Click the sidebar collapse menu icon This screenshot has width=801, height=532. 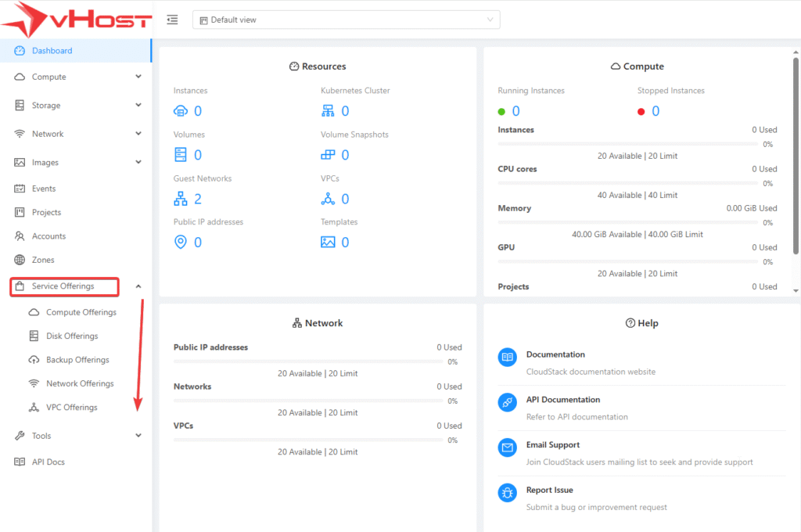pyautogui.click(x=173, y=20)
